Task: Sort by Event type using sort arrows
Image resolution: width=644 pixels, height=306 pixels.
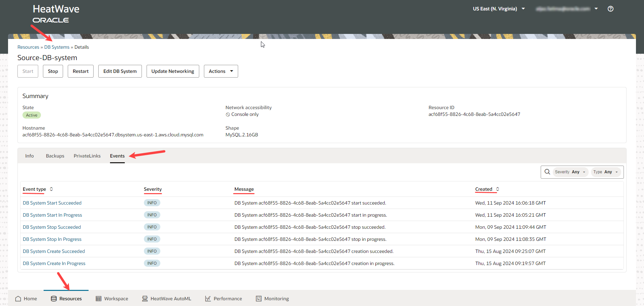Action: [51, 189]
